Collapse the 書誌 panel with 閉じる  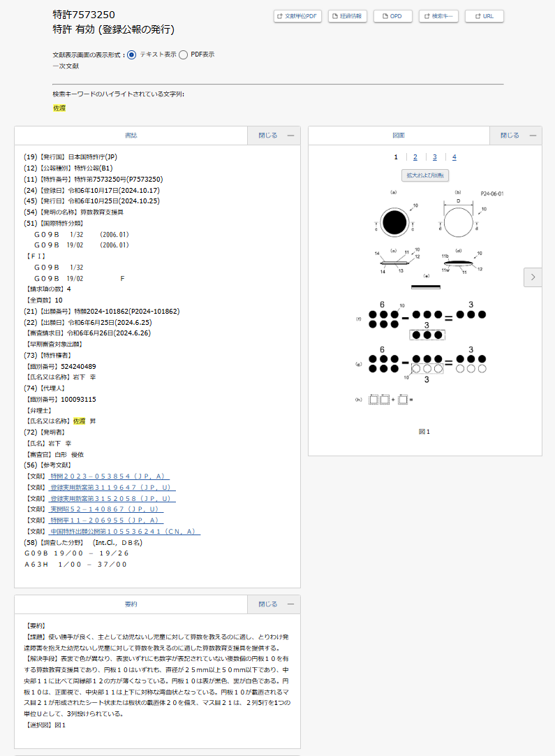[x=274, y=136]
